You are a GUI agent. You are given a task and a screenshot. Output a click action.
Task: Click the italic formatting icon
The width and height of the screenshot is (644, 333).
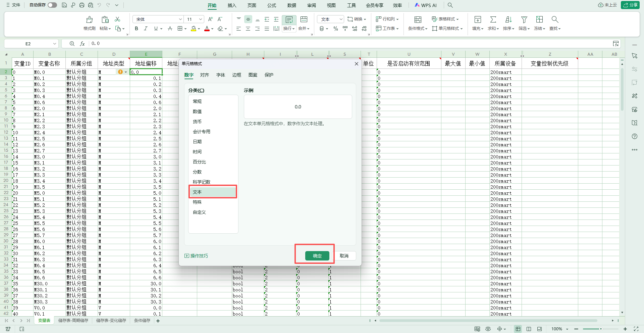pos(146,29)
